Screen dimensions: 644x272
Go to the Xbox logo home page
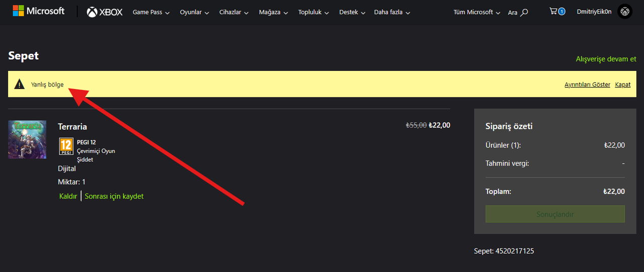pyautogui.click(x=105, y=12)
